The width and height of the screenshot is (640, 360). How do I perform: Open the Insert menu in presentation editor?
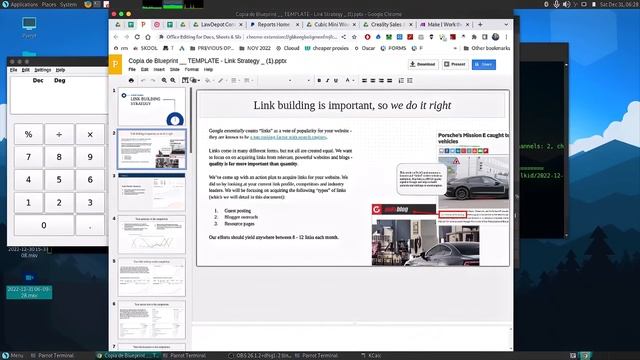159,70
